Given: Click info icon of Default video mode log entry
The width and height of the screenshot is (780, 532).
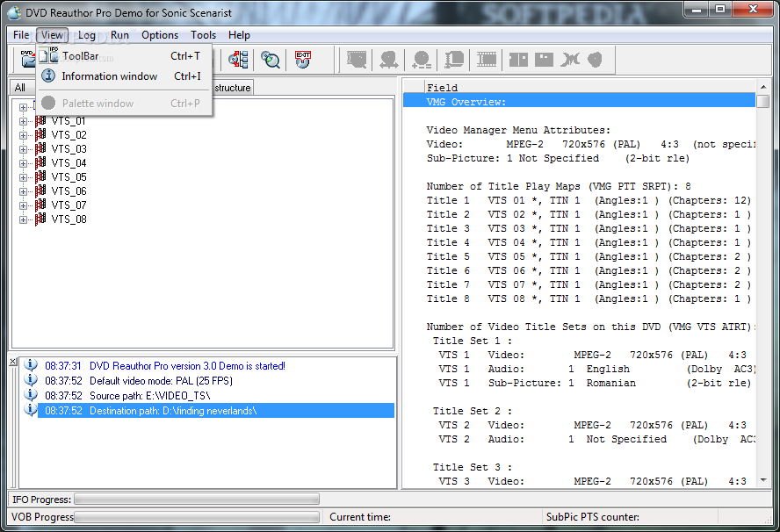Looking at the screenshot, I should 31,380.
